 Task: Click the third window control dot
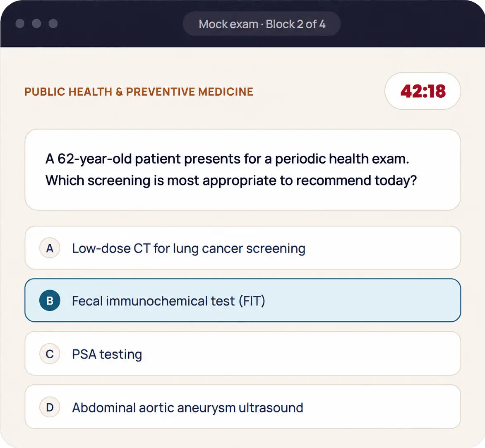click(53, 24)
